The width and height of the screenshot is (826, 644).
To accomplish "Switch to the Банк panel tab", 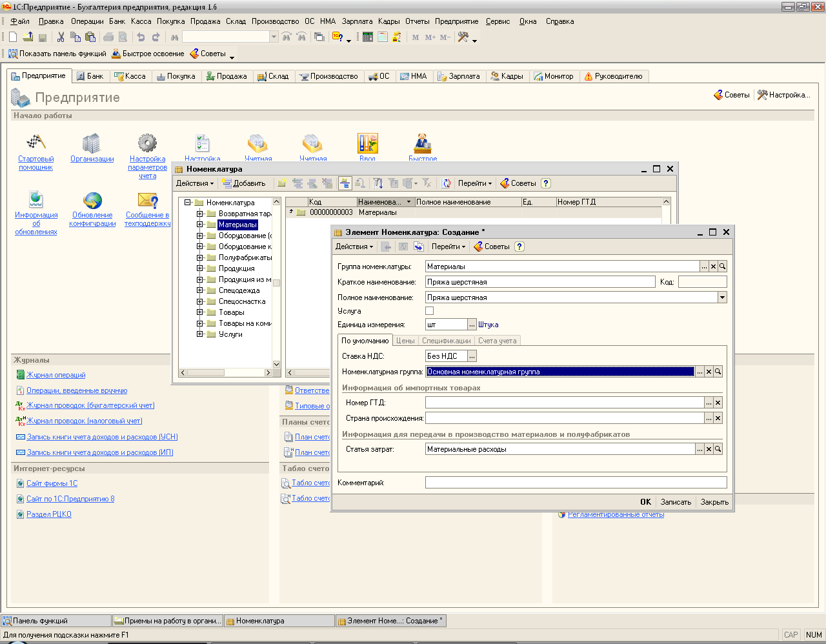I will 90,76.
